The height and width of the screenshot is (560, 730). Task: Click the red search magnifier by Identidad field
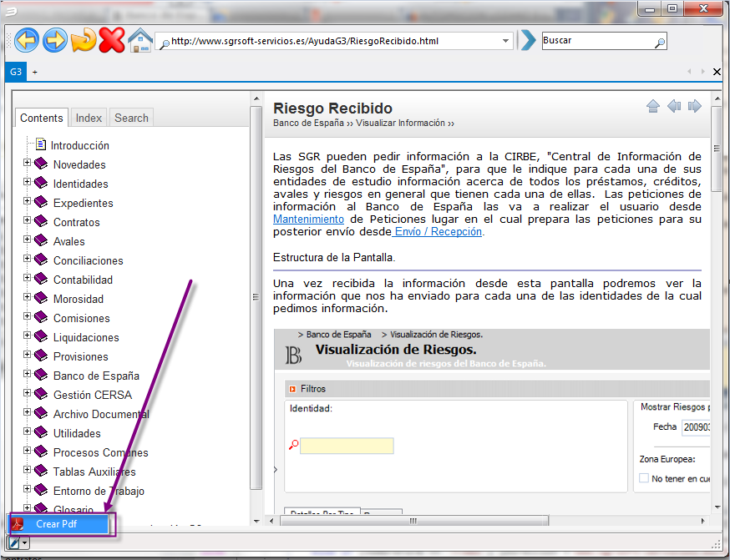[293, 445]
